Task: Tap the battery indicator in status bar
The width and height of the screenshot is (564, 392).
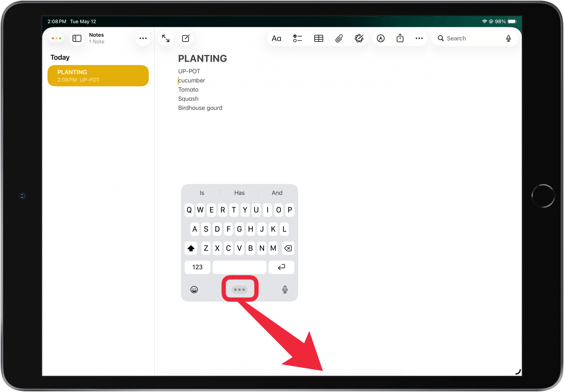Action: (512, 21)
